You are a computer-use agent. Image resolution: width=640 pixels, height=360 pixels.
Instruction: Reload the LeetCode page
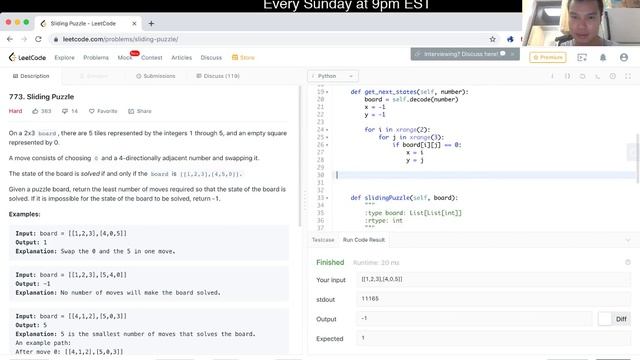coord(38,39)
